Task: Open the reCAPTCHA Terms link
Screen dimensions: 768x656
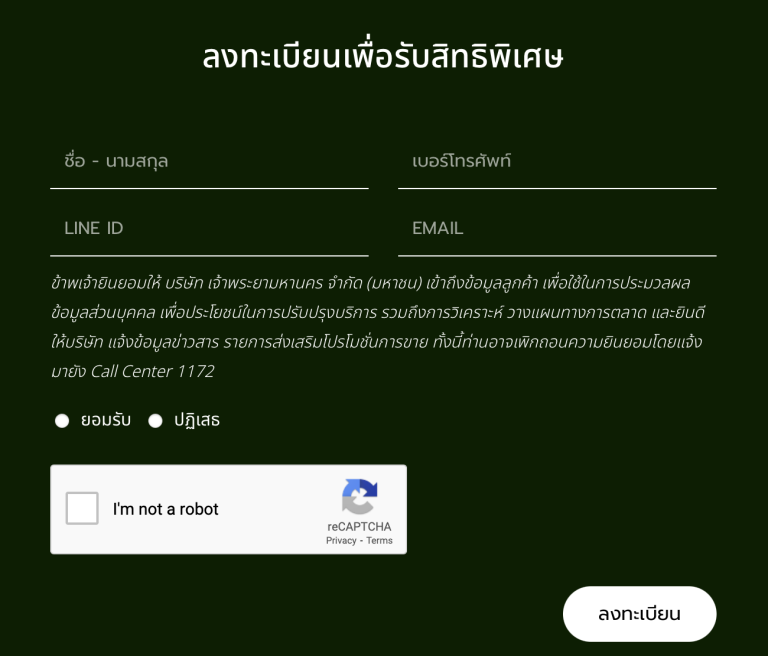Action: pyautogui.click(x=380, y=540)
